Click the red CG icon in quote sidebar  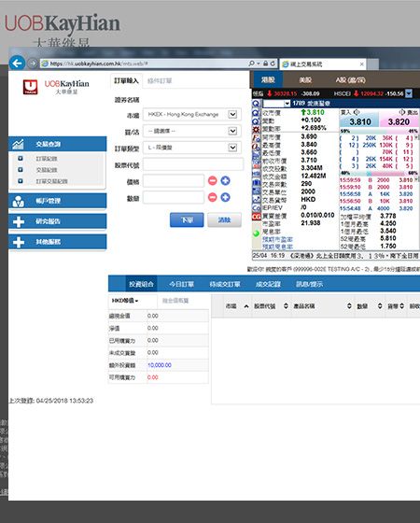point(256,217)
